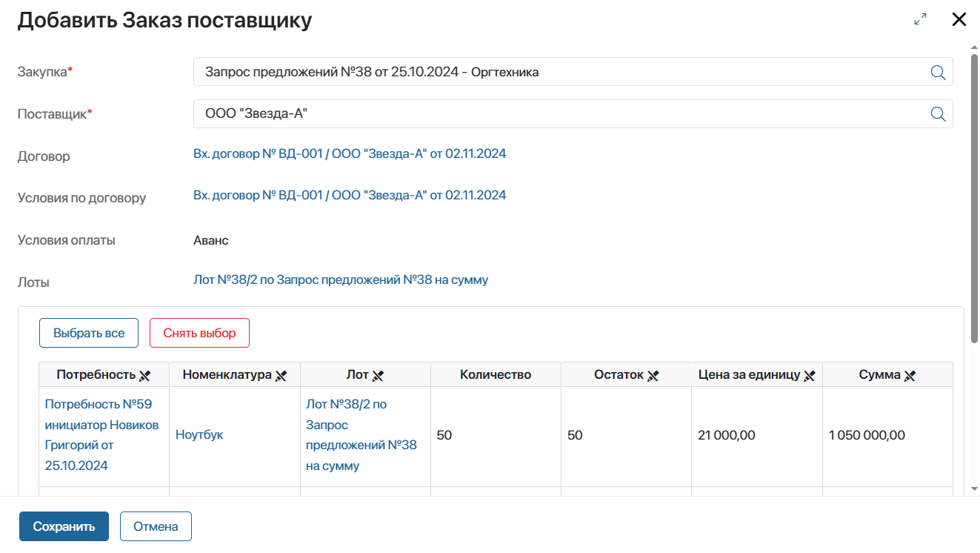Screen dimensions: 980x553
Task: Click pin icon next to Цена за единицу
Action: 810,376
